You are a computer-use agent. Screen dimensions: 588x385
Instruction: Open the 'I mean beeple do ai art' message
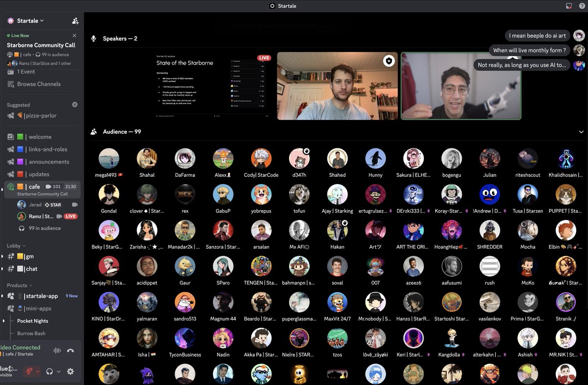coord(538,35)
